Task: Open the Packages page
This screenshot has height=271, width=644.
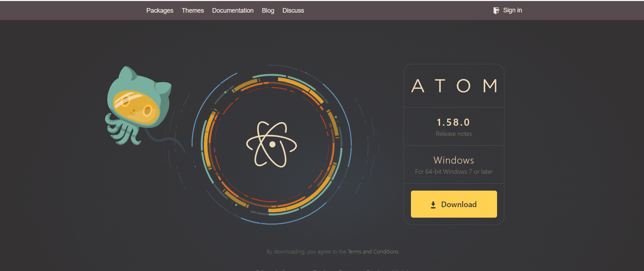Action: coord(160,11)
